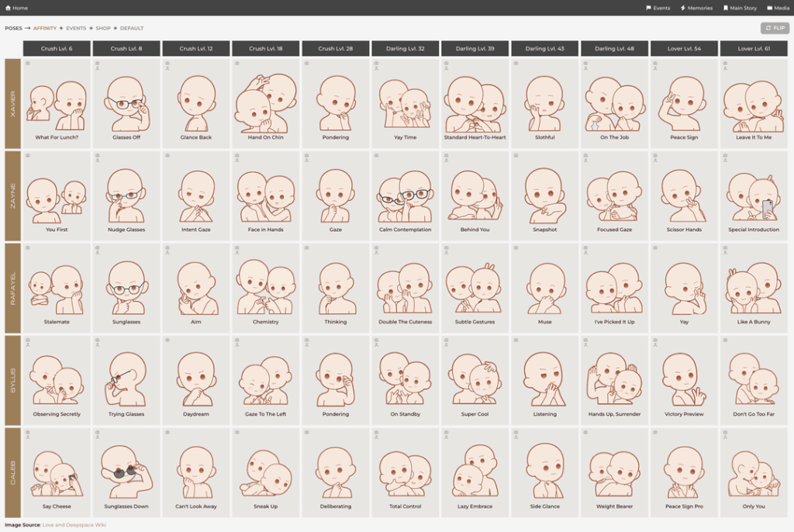
Task: Open the Special Introduction pose
Action: [754, 195]
